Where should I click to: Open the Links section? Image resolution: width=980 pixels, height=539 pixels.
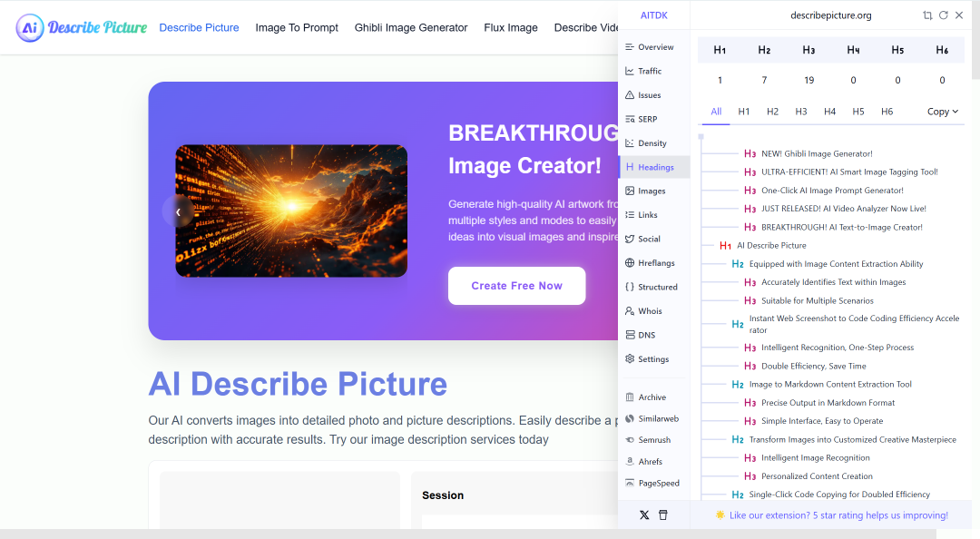tap(653, 214)
